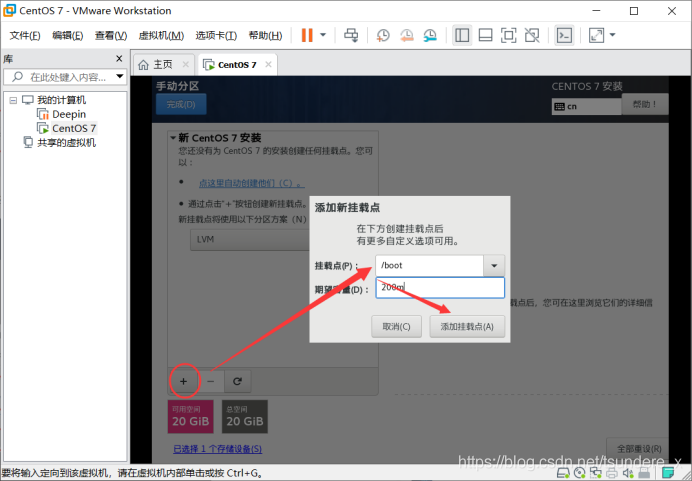Viewport: 692px width, 481px height.
Task: Click Send Ctrl+Alt+Del toolbar icon
Action: [x=351, y=35]
